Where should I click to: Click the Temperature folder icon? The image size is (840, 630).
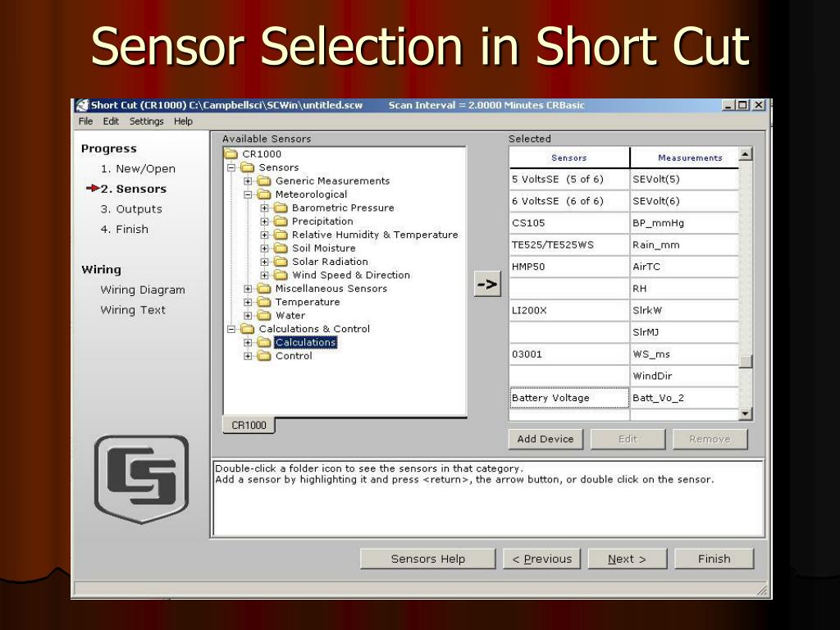coord(264,302)
